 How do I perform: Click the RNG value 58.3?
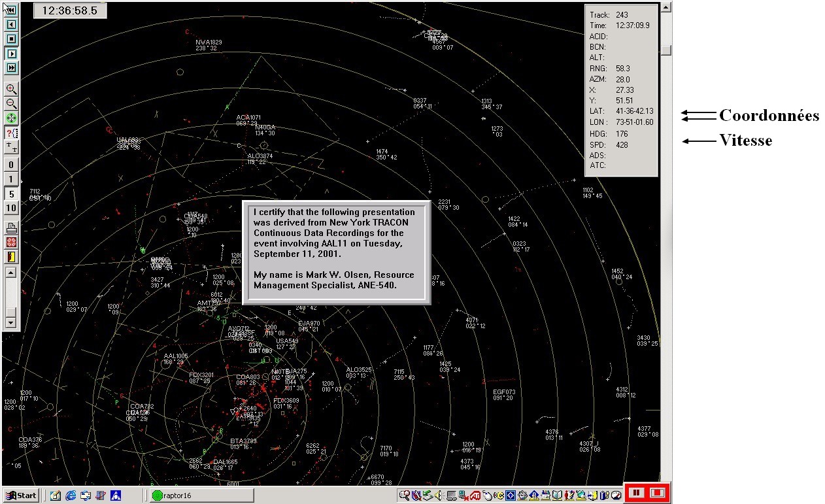tap(622, 68)
